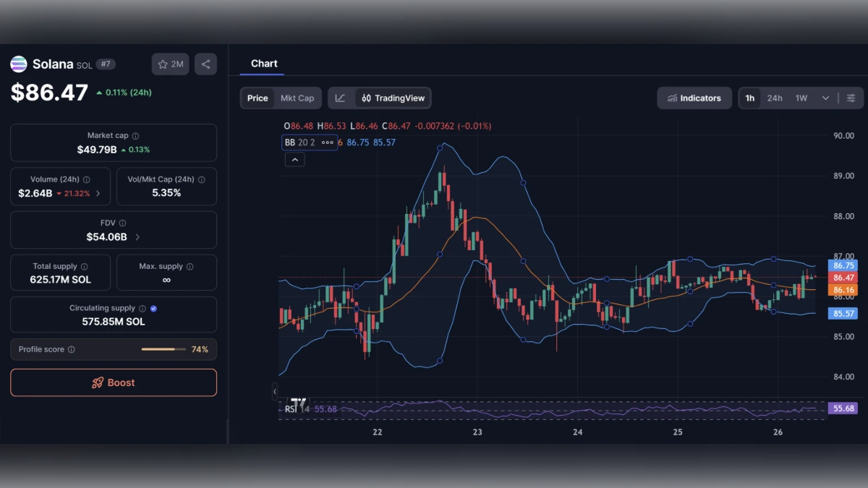Toggle the 24h timeframe
Viewport: 868px width, 488px height.
tap(774, 98)
